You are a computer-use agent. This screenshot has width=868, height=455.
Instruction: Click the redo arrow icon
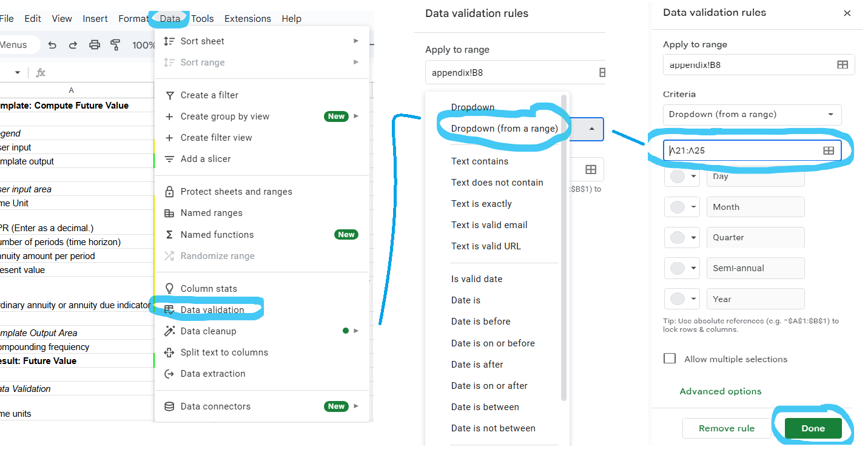pos(73,45)
